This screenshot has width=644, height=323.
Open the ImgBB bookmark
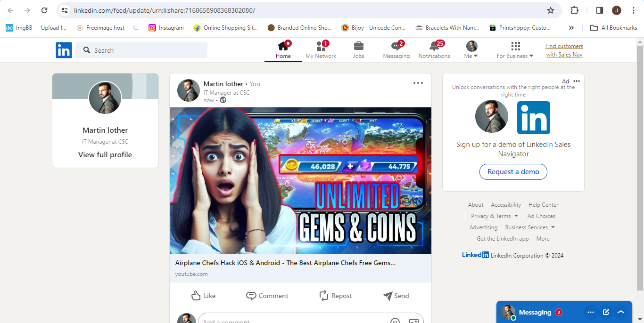pyautogui.click(x=36, y=28)
